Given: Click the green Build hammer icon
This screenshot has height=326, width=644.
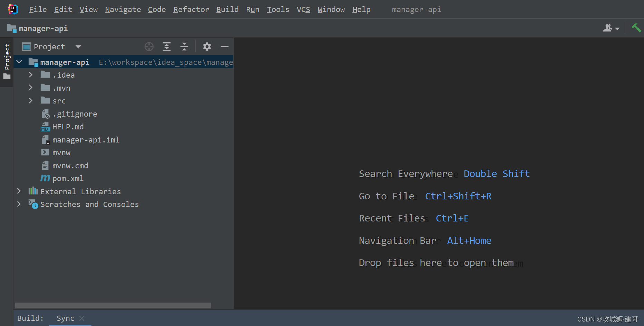Looking at the screenshot, I should 636,28.
